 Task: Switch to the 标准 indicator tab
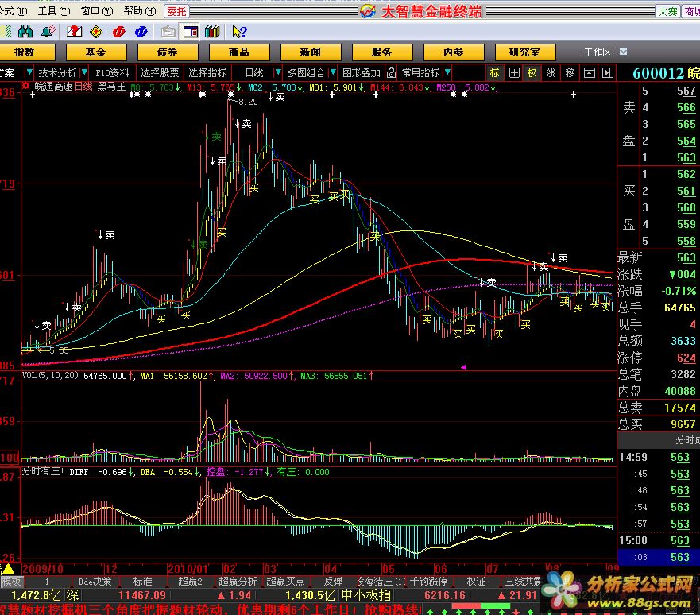(142, 582)
